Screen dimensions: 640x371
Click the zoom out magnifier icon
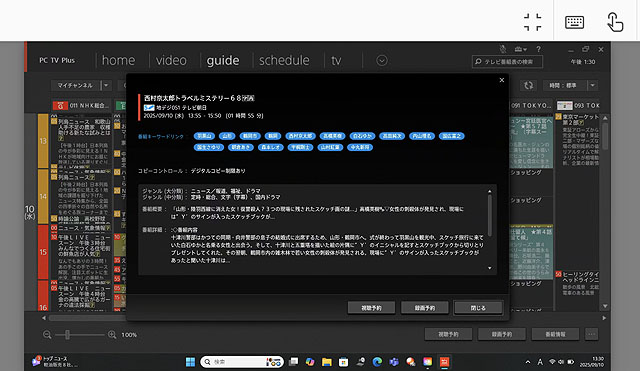tap(47, 335)
